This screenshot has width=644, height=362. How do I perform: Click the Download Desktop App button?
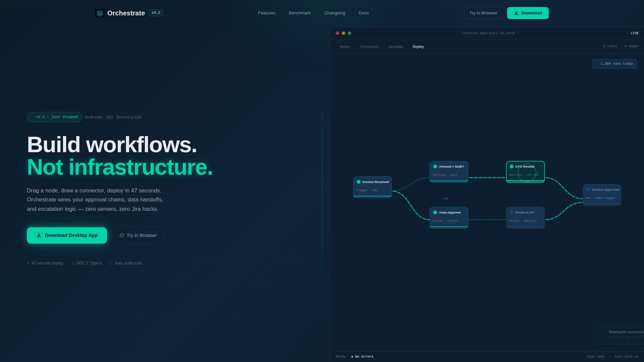(x=67, y=235)
